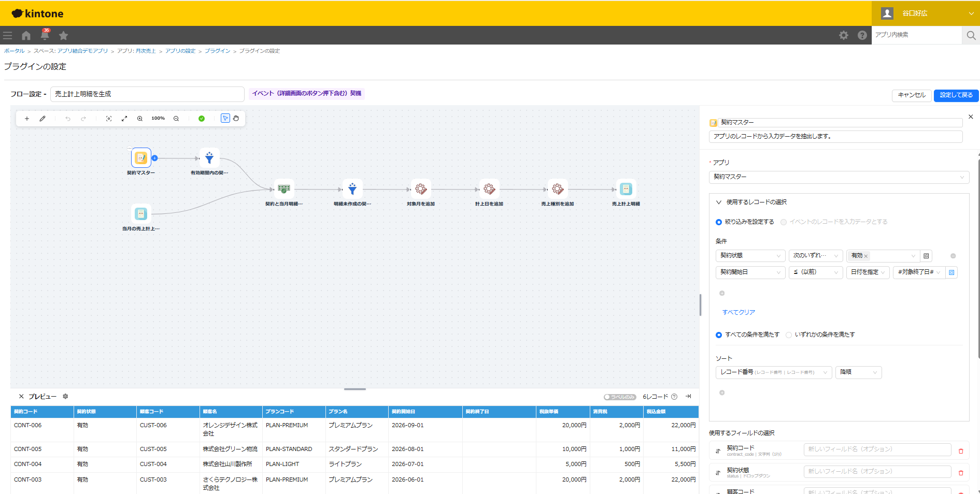980x494 pixels.
Task: Click the expand fullscreen icon in canvas toolbar
Action: [124, 119]
